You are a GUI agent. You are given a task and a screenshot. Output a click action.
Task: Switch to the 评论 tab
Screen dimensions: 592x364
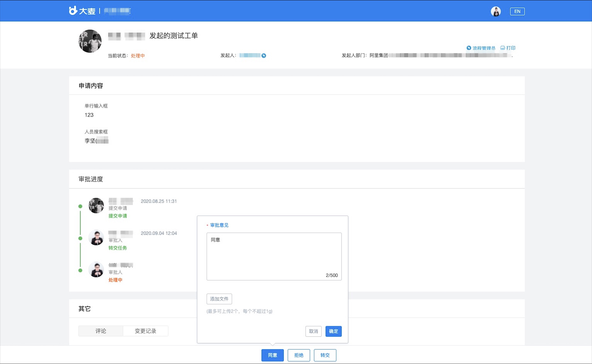pos(101,331)
